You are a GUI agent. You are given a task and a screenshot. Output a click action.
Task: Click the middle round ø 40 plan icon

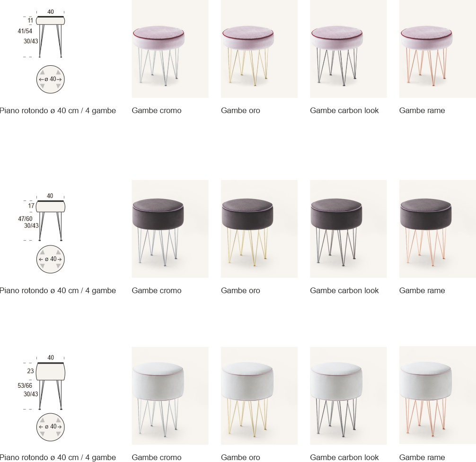coord(51,259)
